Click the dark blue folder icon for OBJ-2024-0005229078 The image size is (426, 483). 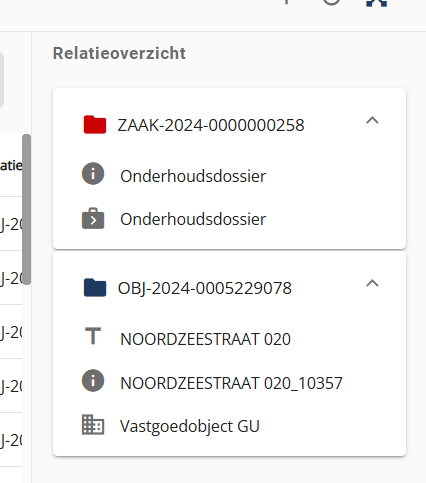(x=95, y=287)
